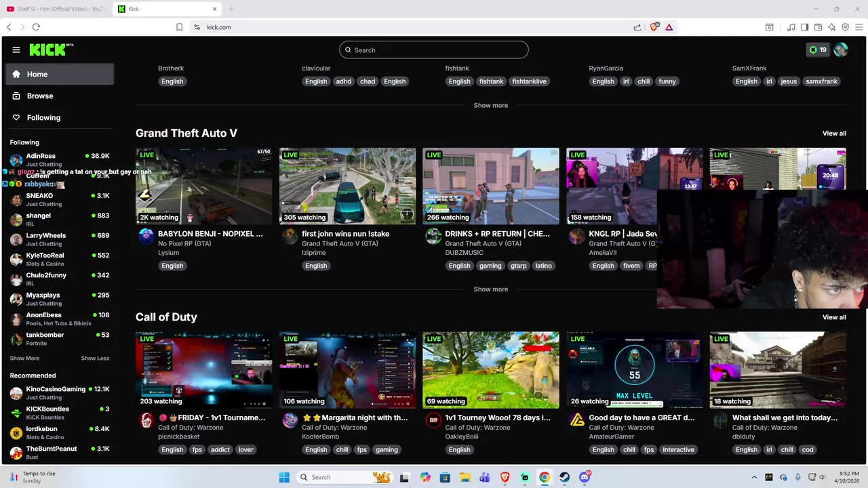Open the Kick hamburger sidebar menu

click(16, 49)
